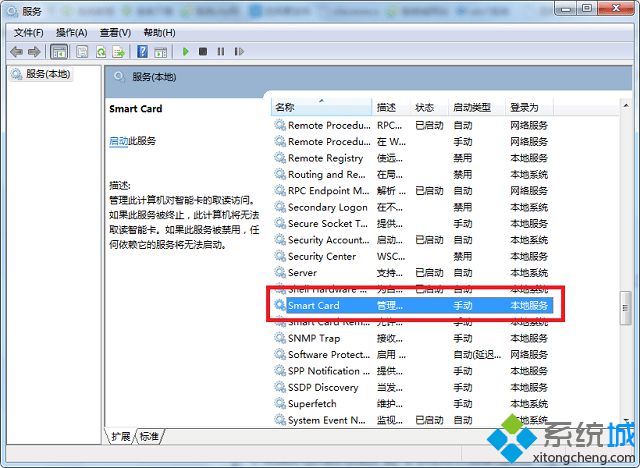Click gear icon of RPC Endpoint M... row
Image resolution: width=640 pixels, height=468 pixels.
point(280,190)
